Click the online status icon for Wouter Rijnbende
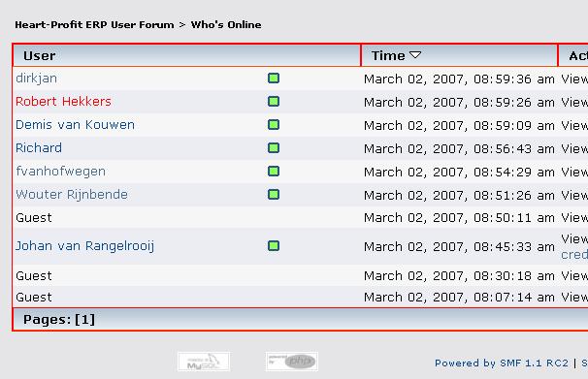This screenshot has height=379, width=588. pos(274,195)
